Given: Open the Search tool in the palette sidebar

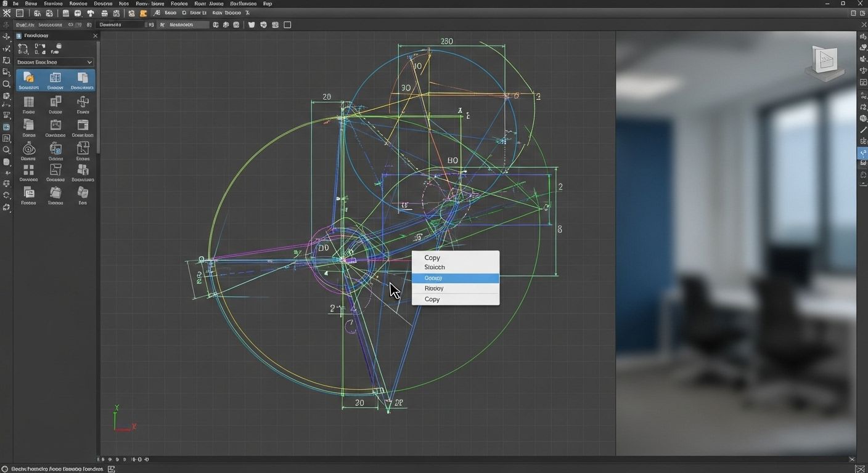Looking at the screenshot, I should click(7, 150).
